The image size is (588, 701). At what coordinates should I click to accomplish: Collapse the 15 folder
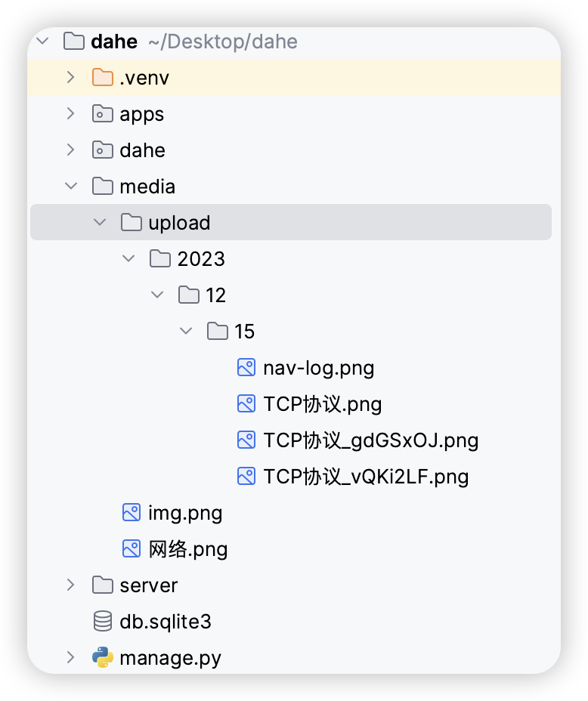(186, 331)
